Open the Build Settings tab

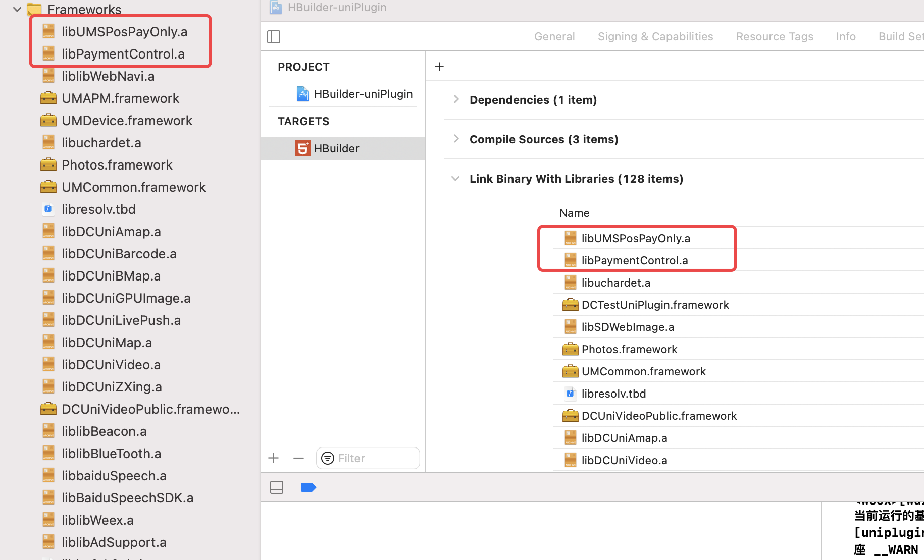coord(901,36)
